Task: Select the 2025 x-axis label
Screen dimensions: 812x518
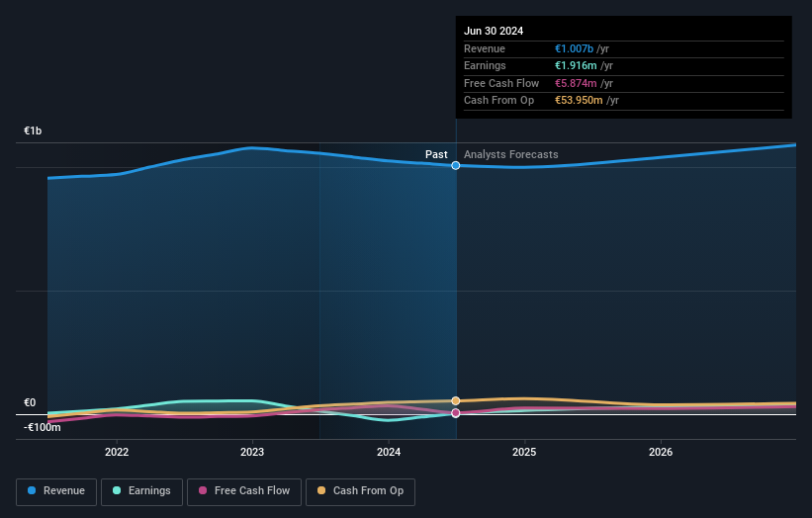Action: [524, 452]
